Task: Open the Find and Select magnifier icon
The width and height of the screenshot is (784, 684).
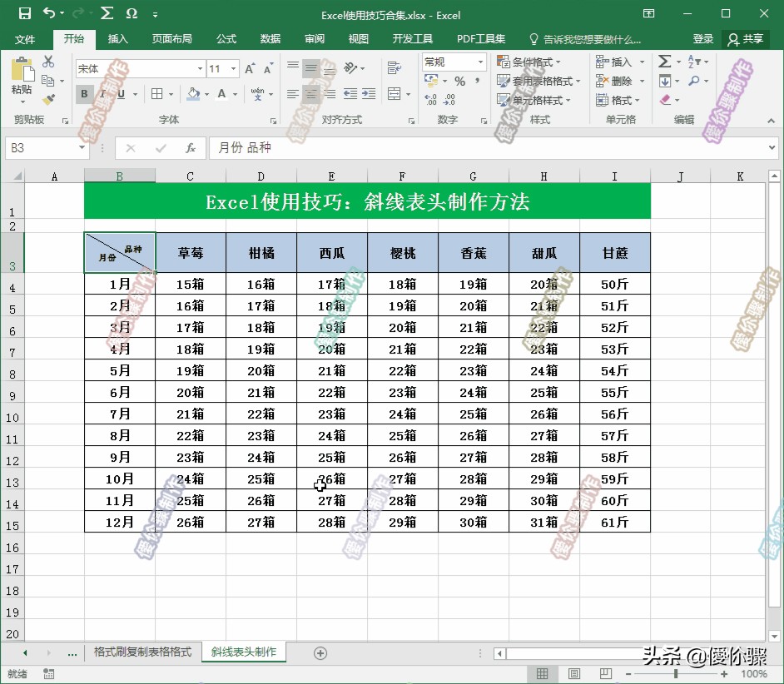Action: pyautogui.click(x=693, y=82)
